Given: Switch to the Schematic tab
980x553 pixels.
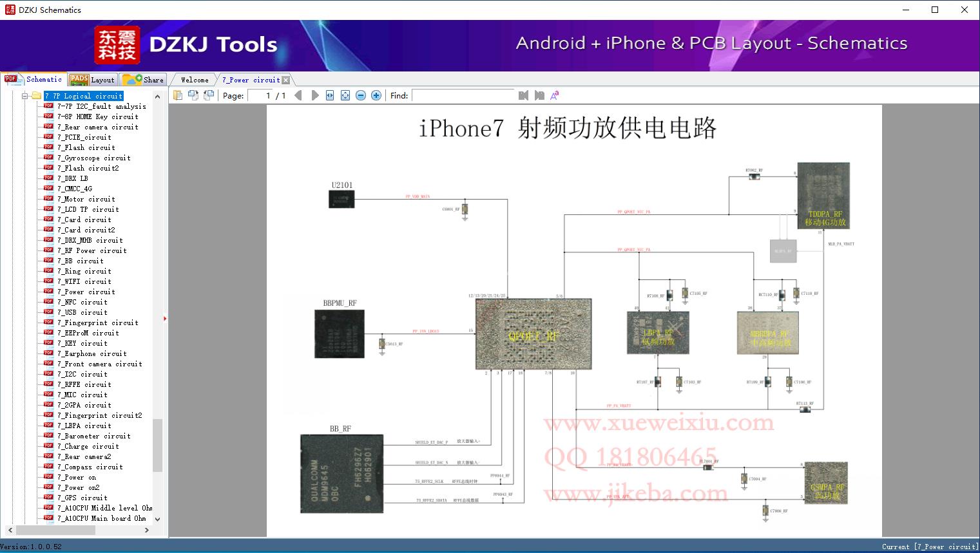Looking at the screenshot, I should [x=34, y=79].
